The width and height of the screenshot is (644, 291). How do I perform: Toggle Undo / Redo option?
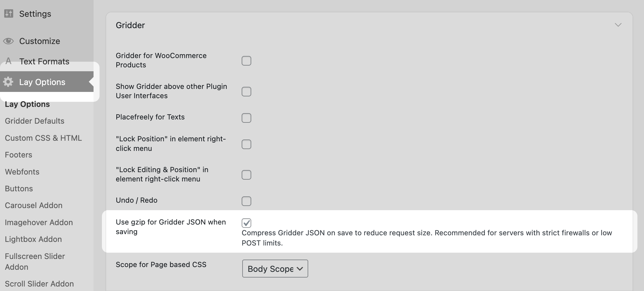246,201
